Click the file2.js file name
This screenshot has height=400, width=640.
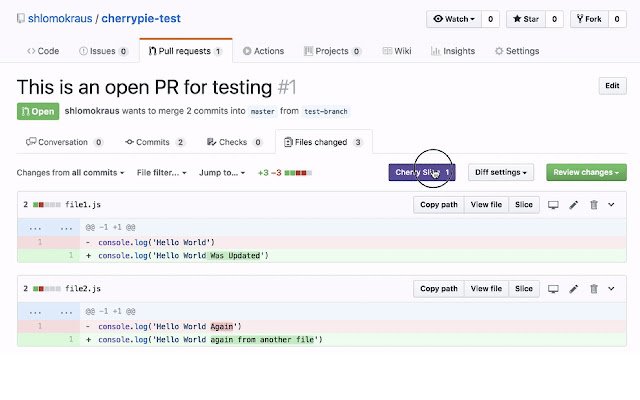pyautogui.click(x=83, y=289)
